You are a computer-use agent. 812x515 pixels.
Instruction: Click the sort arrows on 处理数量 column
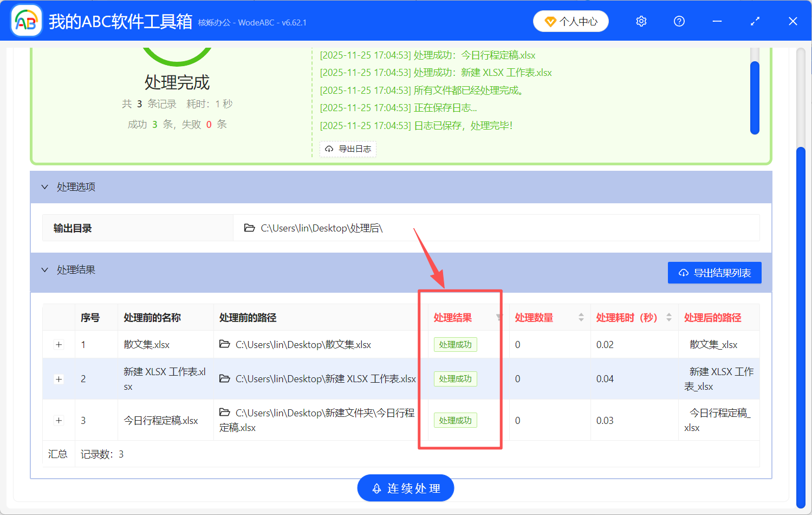[580, 317]
